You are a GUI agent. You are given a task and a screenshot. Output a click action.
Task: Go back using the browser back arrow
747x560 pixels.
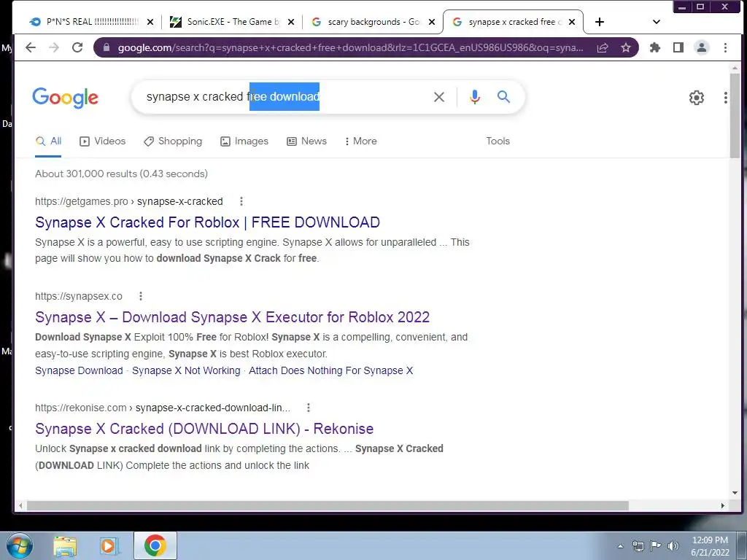tap(31, 47)
